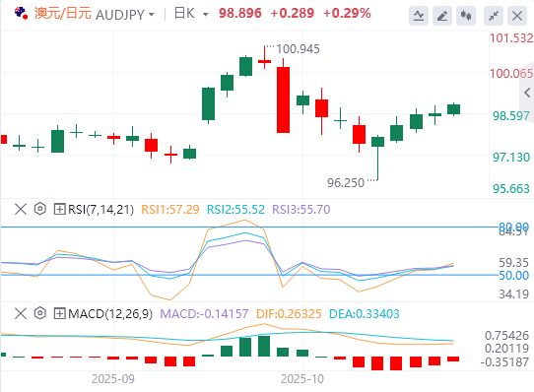Open the indicators chart-line toolbar icon
The image size is (534, 392).
[x=419, y=16]
